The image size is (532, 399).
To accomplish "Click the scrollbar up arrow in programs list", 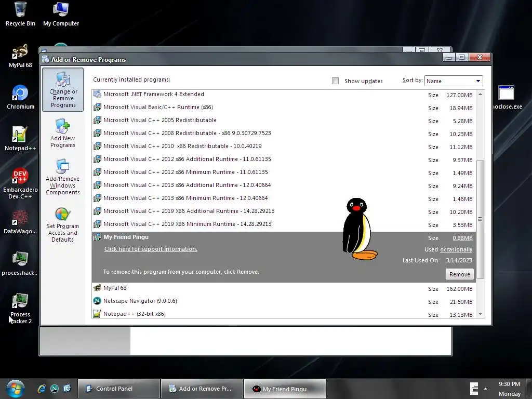I will pos(481,95).
